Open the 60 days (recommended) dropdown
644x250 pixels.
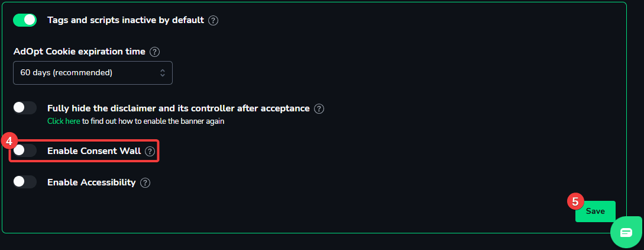(93, 73)
